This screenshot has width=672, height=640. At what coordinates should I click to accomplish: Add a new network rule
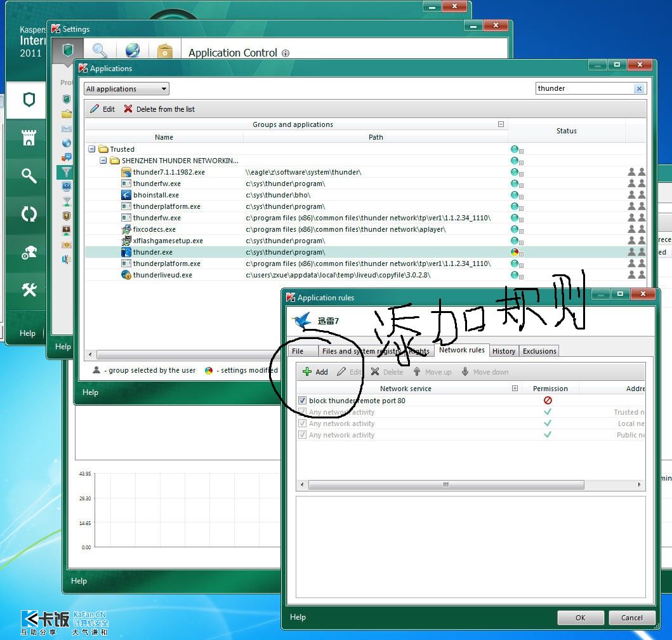click(x=315, y=372)
